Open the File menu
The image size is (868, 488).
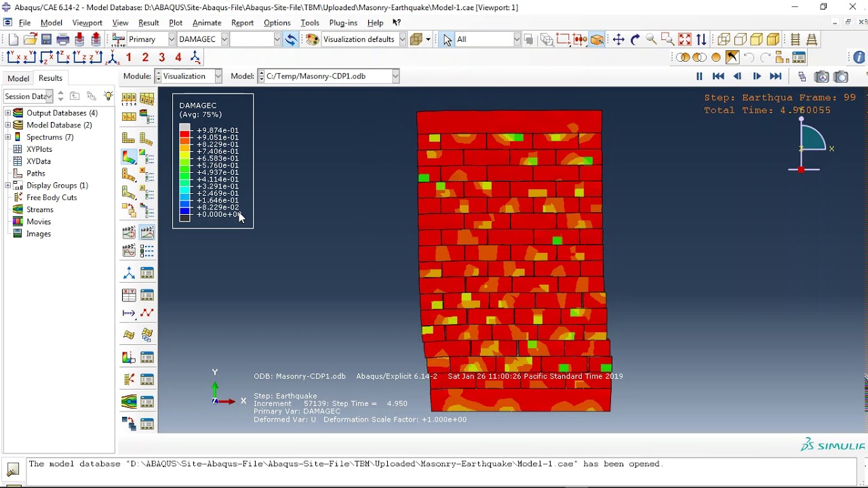click(24, 22)
